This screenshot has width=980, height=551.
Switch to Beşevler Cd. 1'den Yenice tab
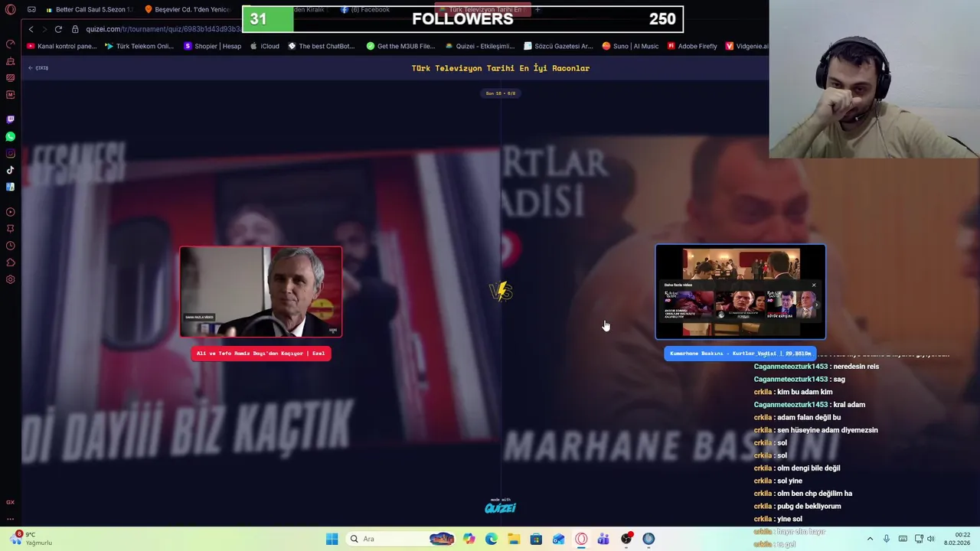point(188,10)
